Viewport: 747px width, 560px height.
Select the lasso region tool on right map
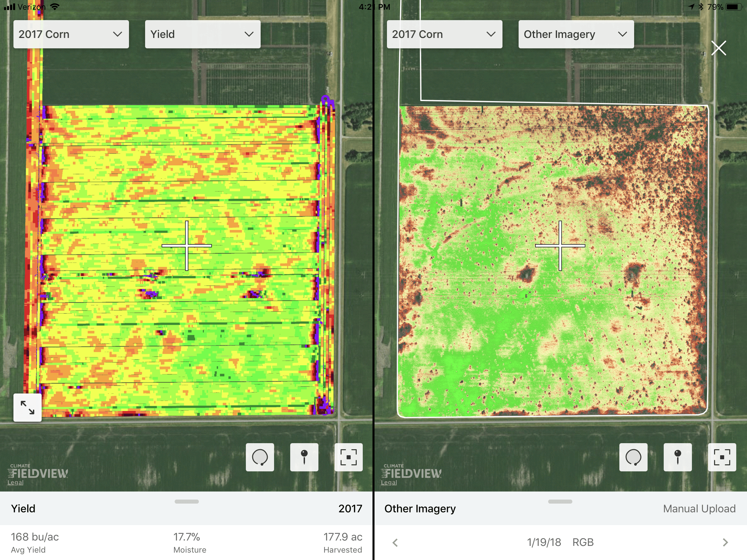(x=633, y=457)
